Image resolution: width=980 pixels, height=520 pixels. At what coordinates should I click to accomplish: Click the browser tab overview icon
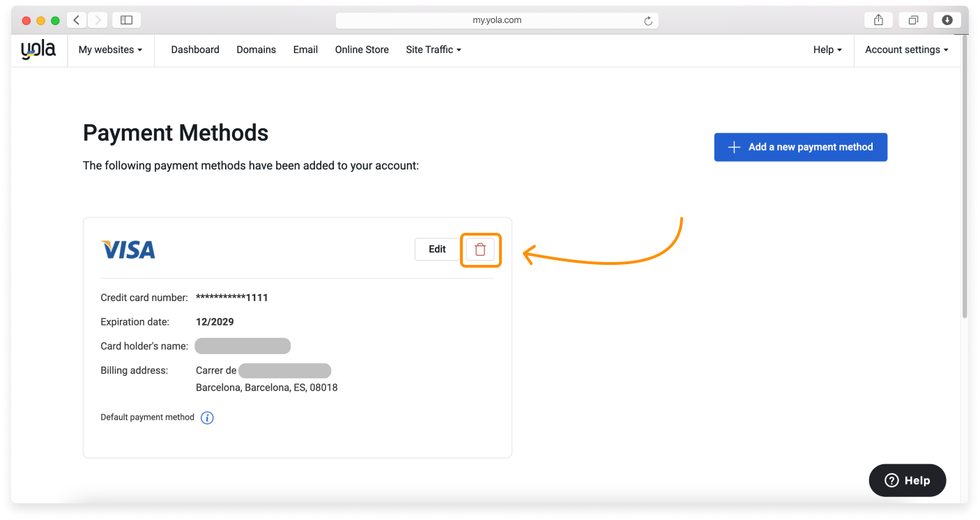pyautogui.click(x=912, y=20)
